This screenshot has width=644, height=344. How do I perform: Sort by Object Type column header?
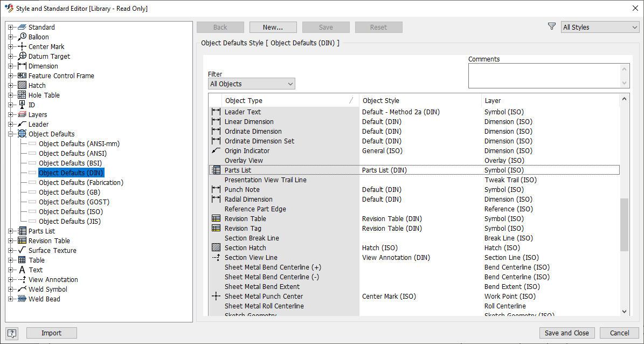pyautogui.click(x=290, y=101)
